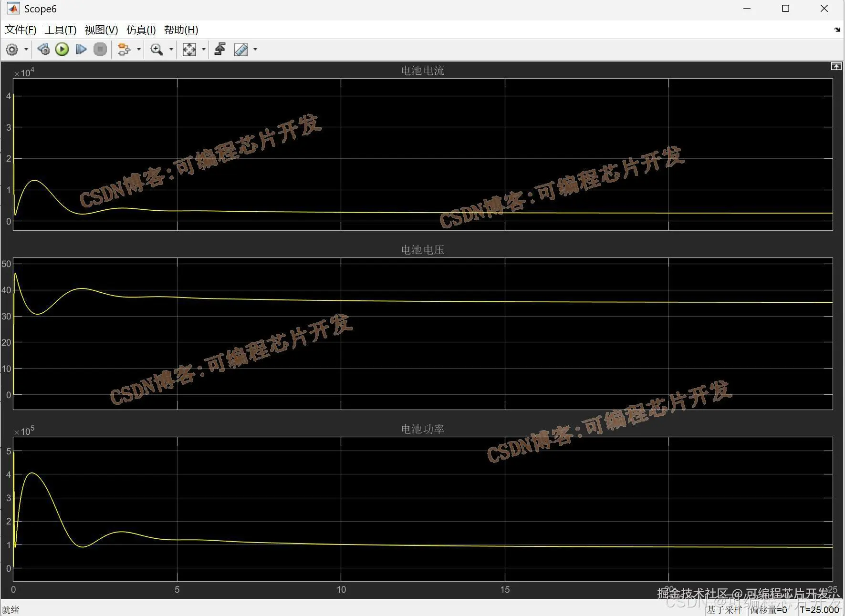Click the 电池电压 plot title
The image size is (845, 616).
tap(423, 250)
